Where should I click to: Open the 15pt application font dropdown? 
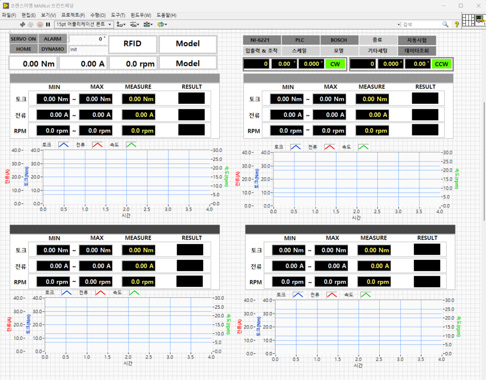(x=84, y=24)
